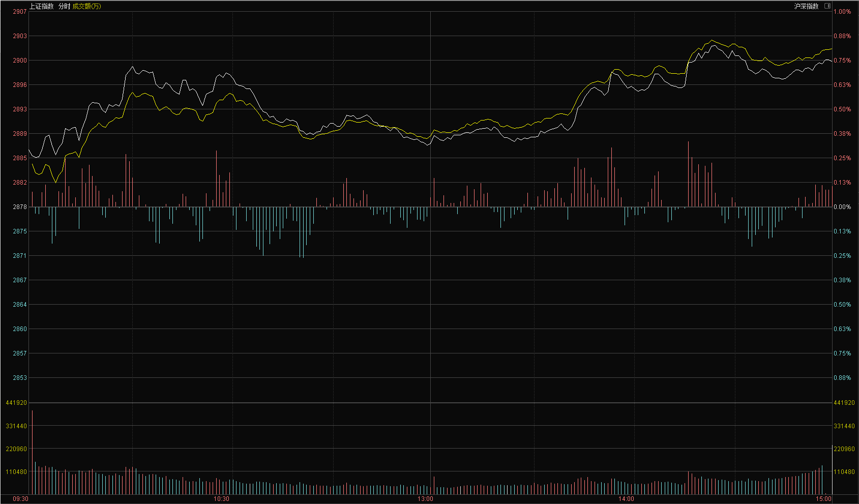
Task: Click the 1.00% top percentage label
Action: [x=842, y=12]
